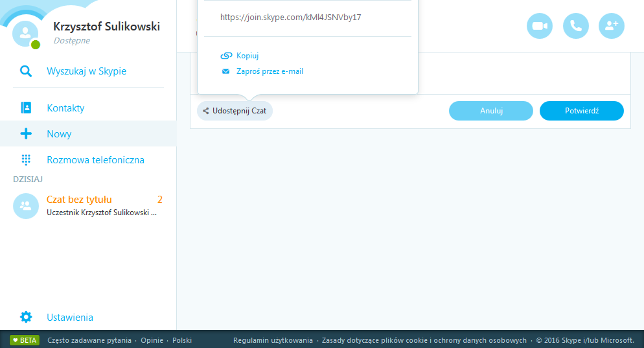Click the Anuluj button

[x=491, y=111]
